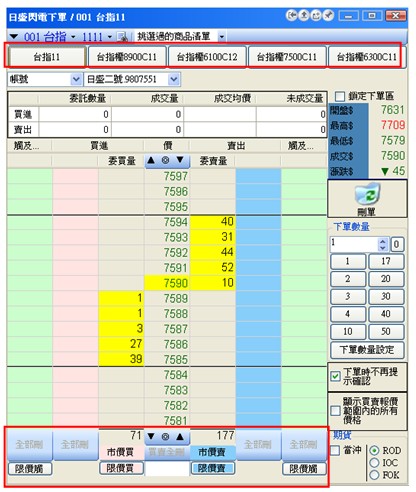416x492 pixels.
Task: Switch to the 台指權6300C11 tab
Action: [367, 57]
